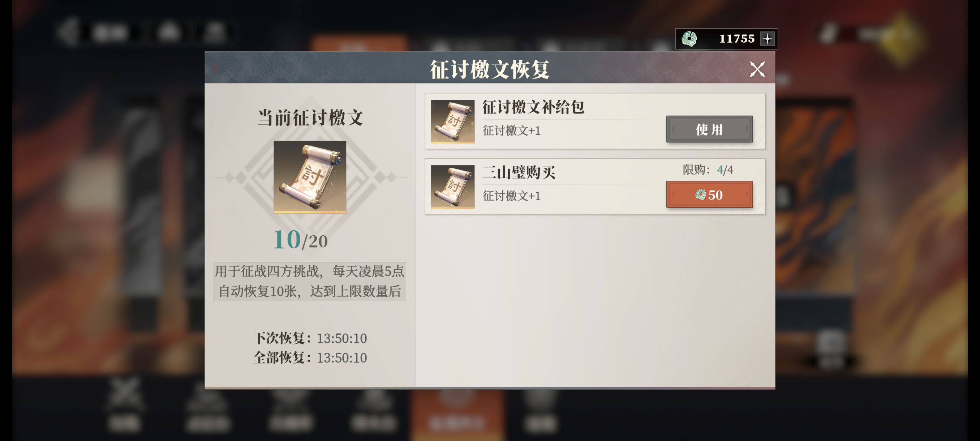This screenshot has height=441, width=980.
Task: Close the 征讨檄文恢复 dialog
Action: click(x=757, y=69)
